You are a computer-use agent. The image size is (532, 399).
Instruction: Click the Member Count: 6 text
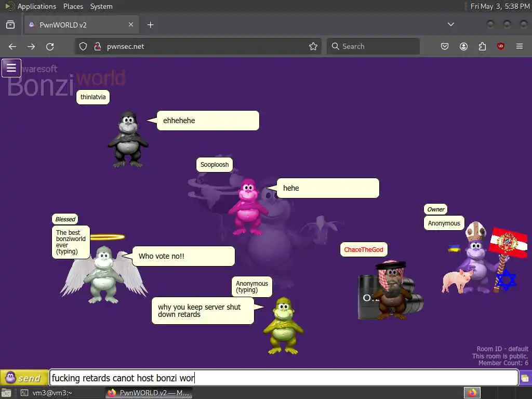pyautogui.click(x=503, y=363)
